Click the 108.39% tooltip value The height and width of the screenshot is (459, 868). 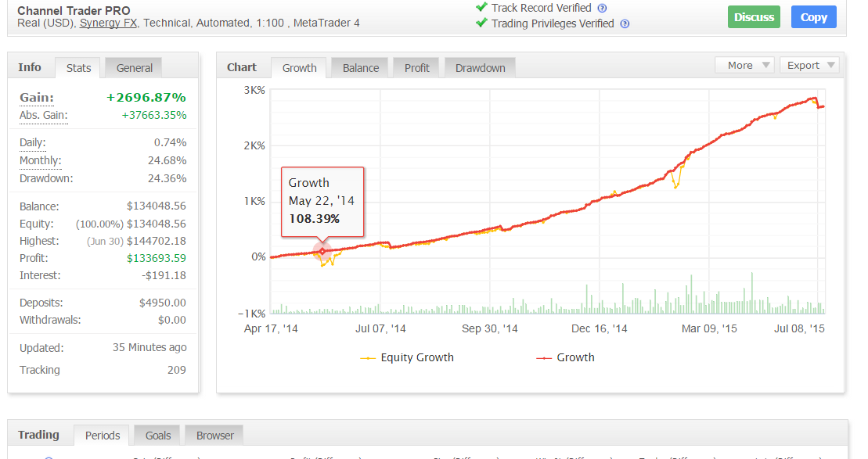[x=314, y=219]
